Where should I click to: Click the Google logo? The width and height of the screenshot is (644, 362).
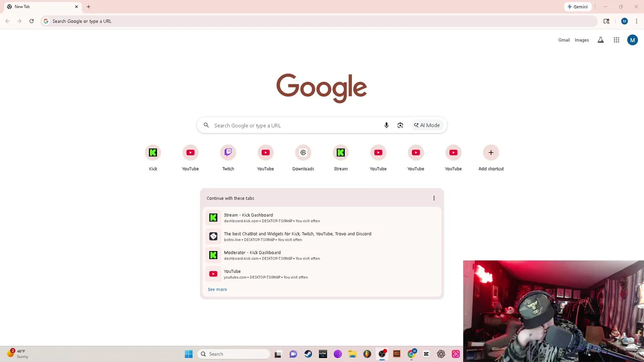[x=321, y=88]
